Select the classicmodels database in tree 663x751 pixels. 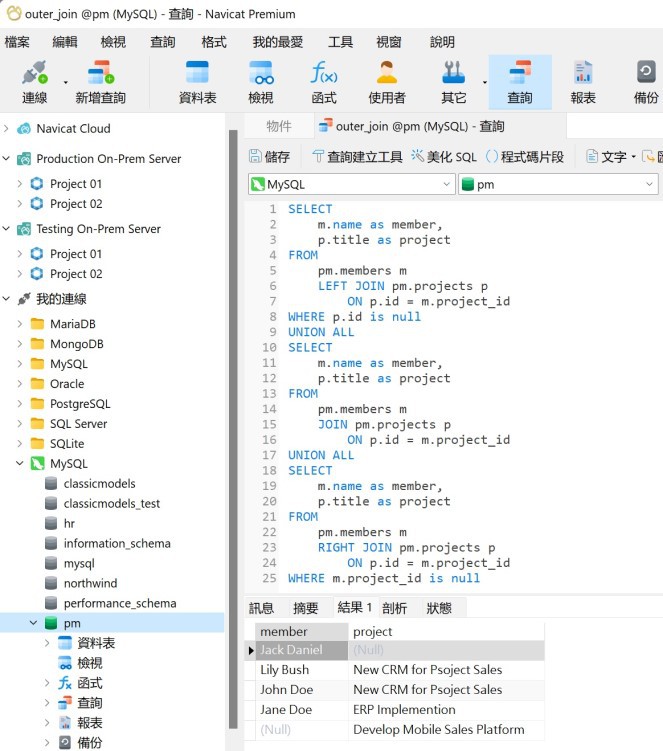tap(98, 484)
